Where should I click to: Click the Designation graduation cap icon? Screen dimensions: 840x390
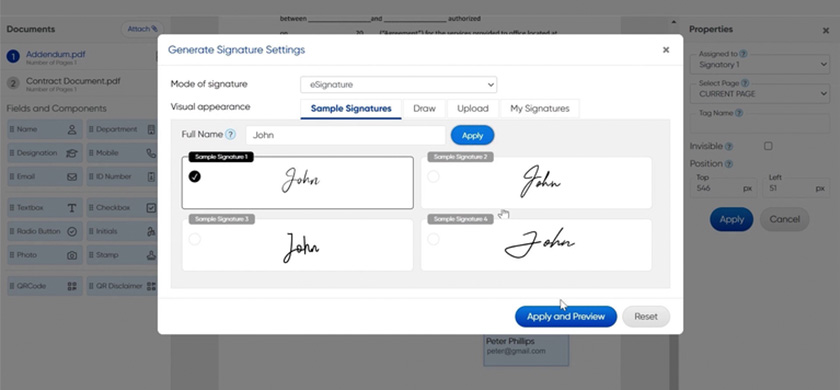pos(72,153)
